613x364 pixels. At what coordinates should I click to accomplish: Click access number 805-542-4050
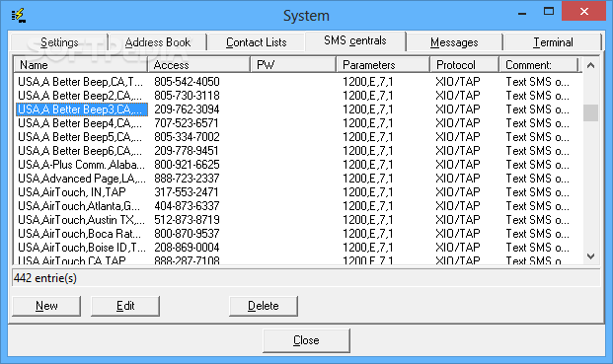pyautogui.click(x=187, y=82)
